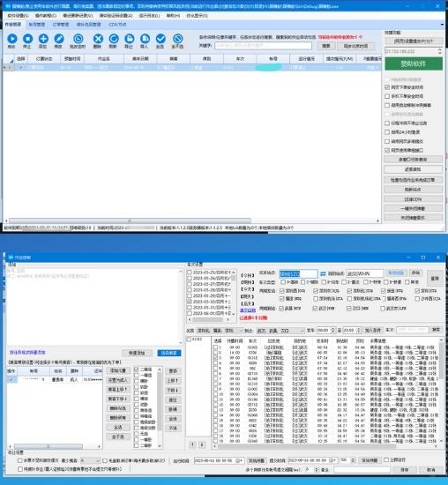Open the 运行时间 date picker dropdown
Image resolution: width=448 pixels, height=485 pixels.
240,460
